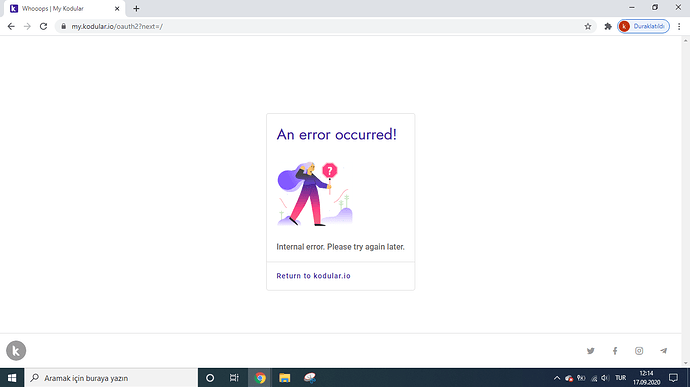The height and width of the screenshot is (387, 690).
Task: Click 'Internal error. Please try again later.' text
Action: click(x=340, y=247)
